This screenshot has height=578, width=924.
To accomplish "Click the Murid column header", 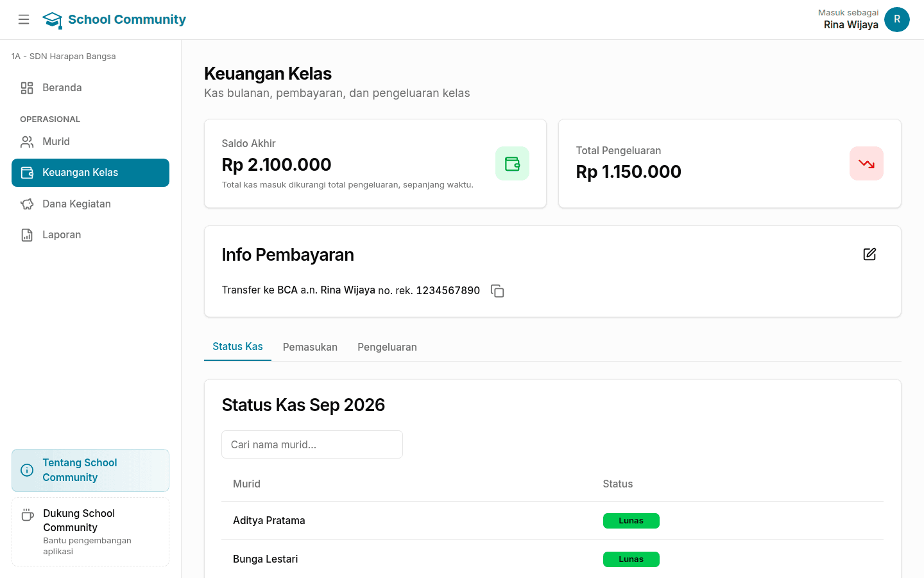I will click(x=246, y=484).
